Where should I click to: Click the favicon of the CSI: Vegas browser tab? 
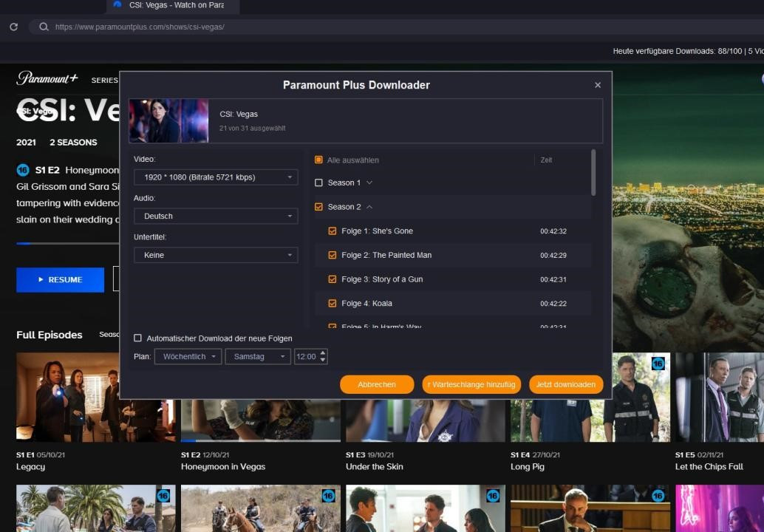coord(117,5)
